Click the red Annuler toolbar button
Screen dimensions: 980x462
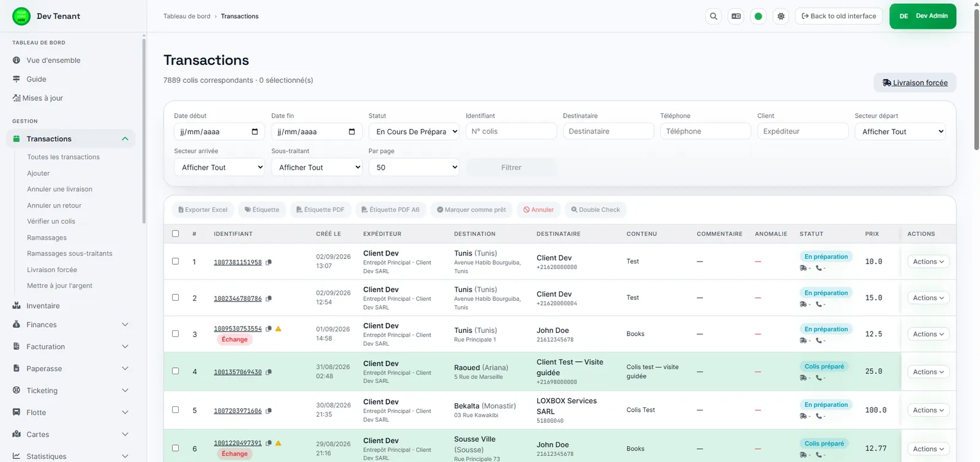click(538, 210)
